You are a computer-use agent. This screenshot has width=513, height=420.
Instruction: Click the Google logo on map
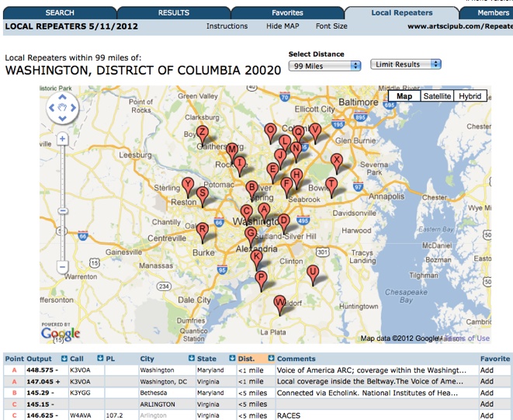(x=61, y=334)
